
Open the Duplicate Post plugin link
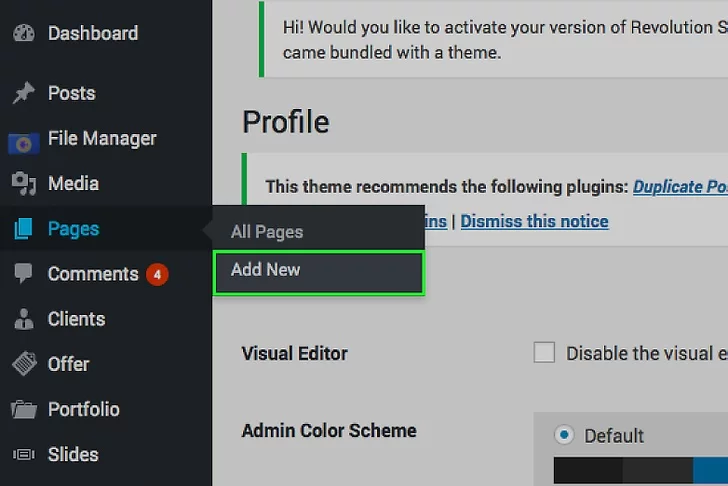click(x=680, y=187)
